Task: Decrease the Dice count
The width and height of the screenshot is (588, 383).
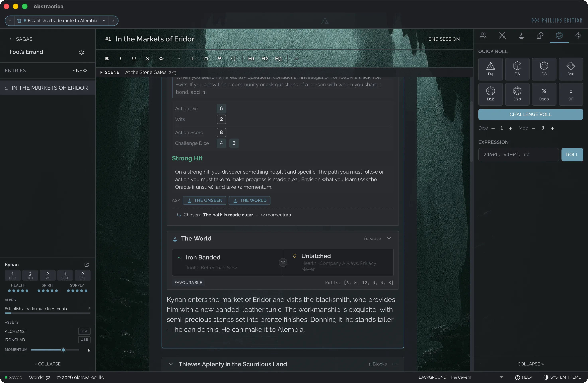Action: (493, 128)
